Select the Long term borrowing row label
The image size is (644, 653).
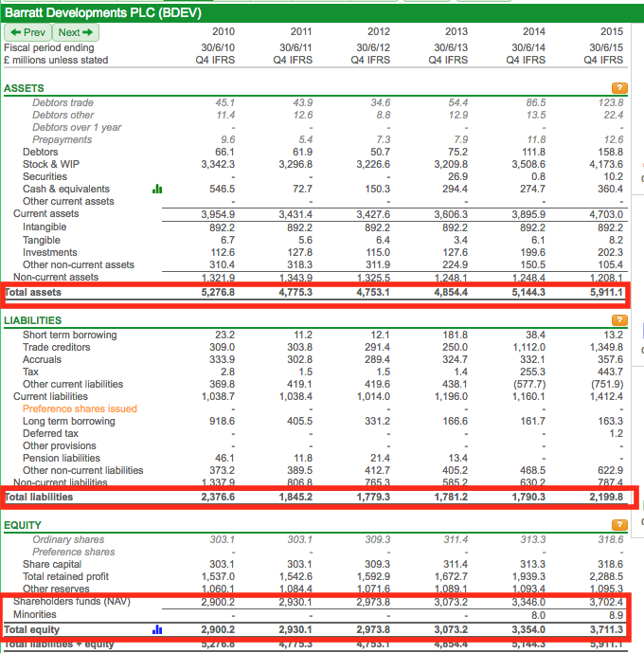point(68,422)
